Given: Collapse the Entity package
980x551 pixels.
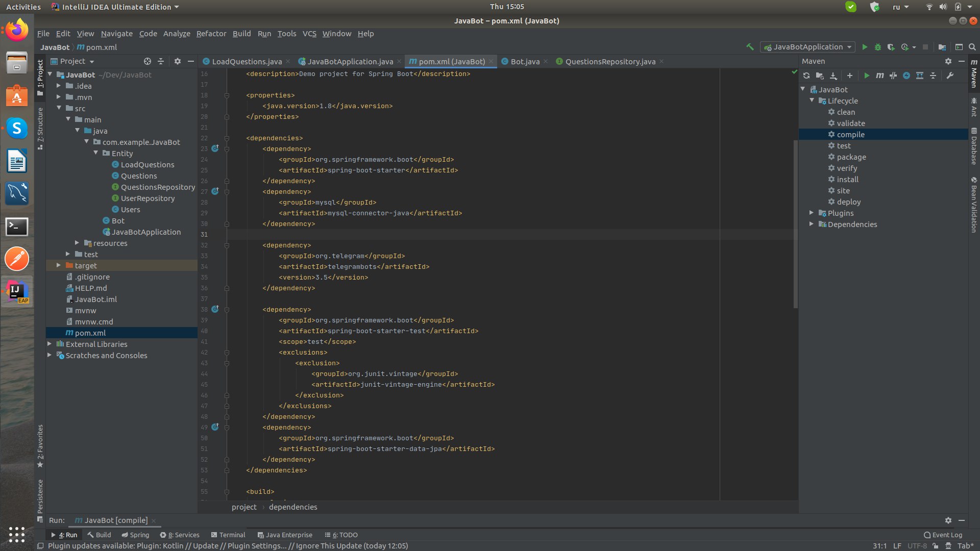Looking at the screenshot, I should (95, 153).
